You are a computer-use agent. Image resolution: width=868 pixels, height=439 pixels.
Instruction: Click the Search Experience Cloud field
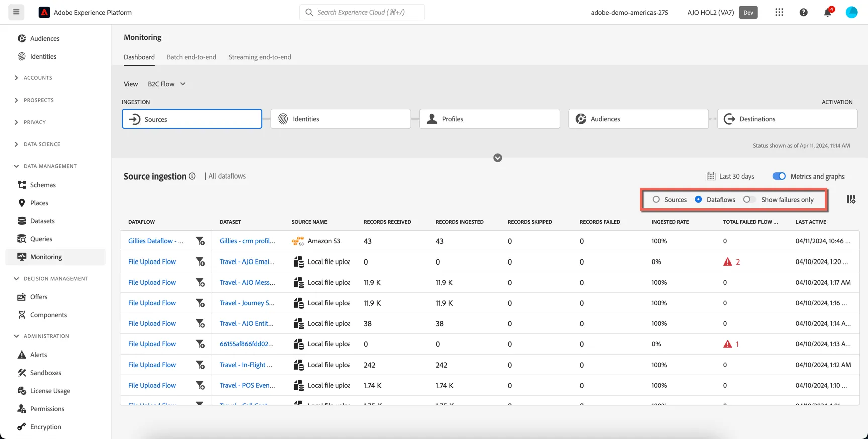362,12
